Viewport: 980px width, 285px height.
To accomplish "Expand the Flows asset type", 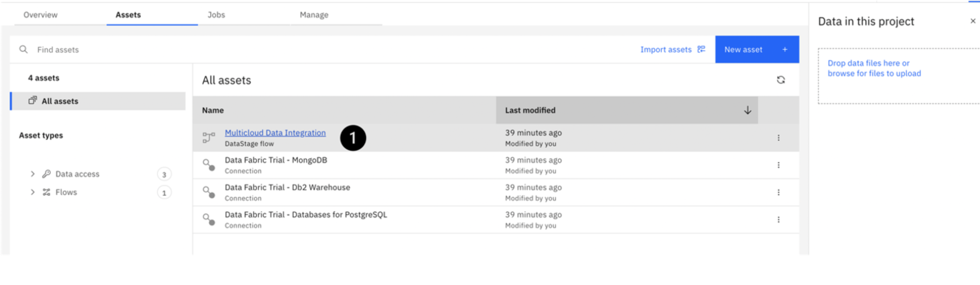I will 33,192.
